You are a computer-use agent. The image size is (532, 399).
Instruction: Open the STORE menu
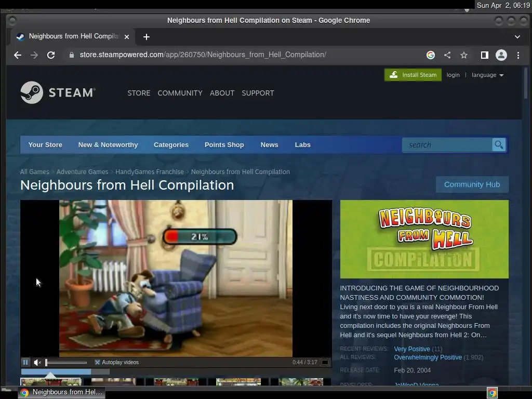pos(139,93)
